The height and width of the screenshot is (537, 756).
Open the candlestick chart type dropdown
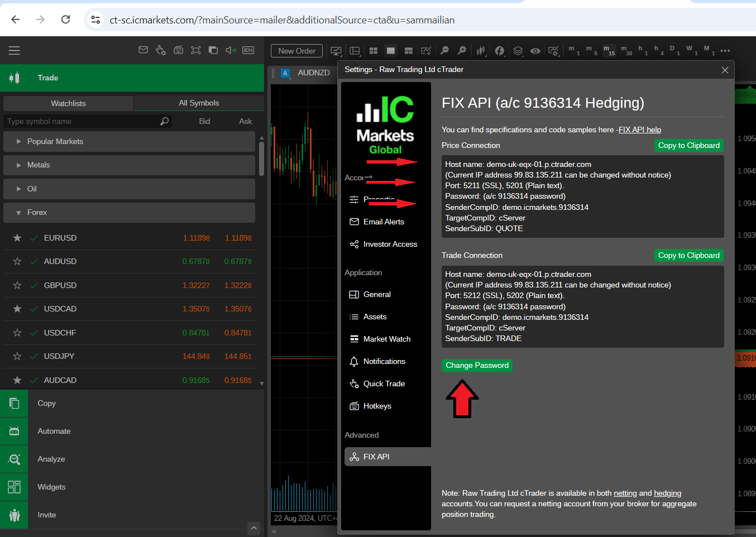[481, 51]
